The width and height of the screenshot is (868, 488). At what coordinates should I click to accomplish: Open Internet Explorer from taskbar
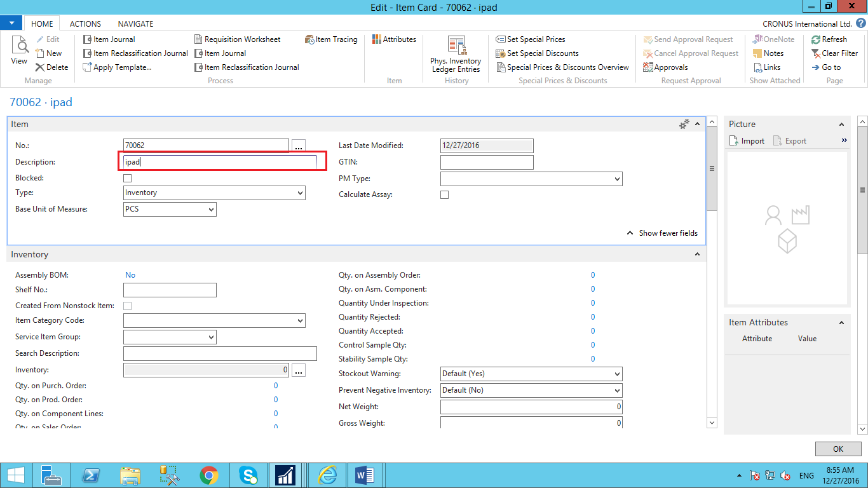(327, 475)
